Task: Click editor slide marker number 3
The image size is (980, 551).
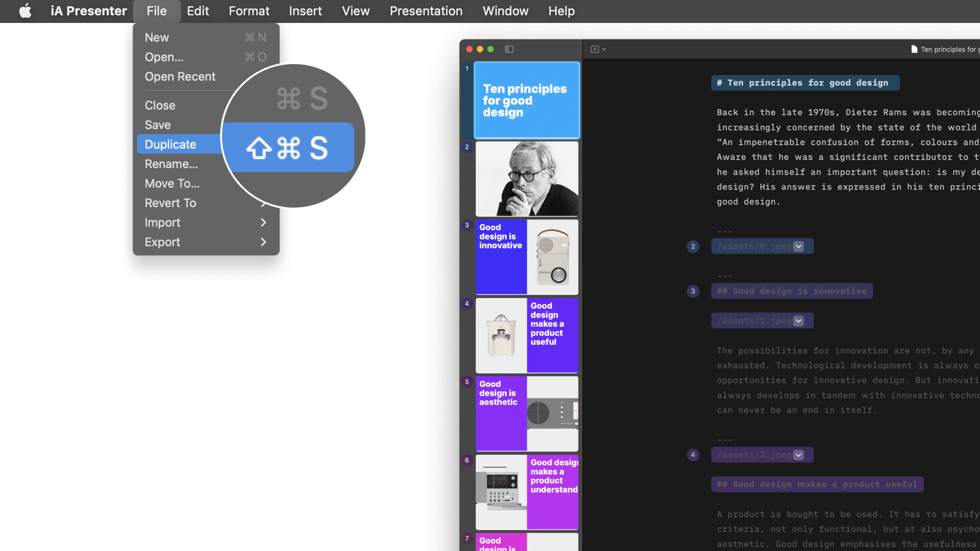Action: tap(693, 291)
